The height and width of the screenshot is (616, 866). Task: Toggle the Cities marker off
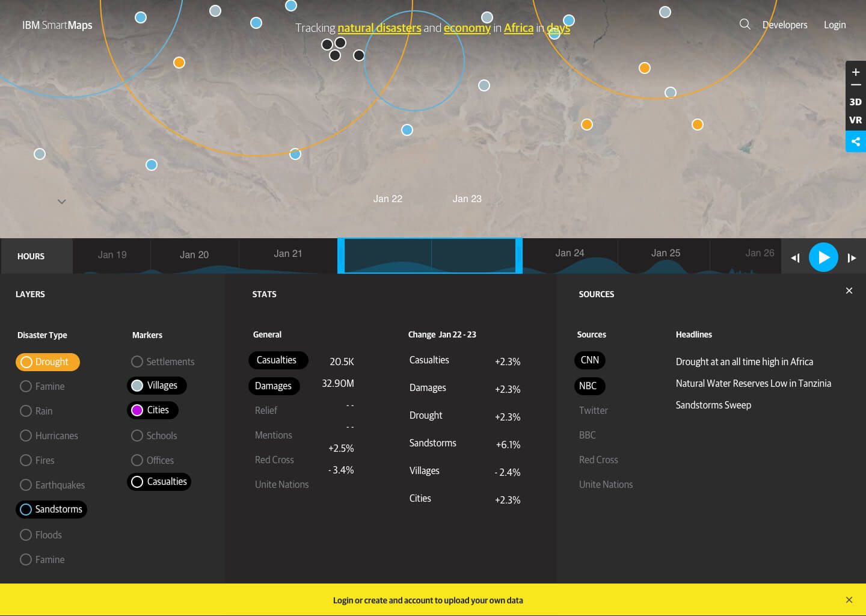pos(152,410)
